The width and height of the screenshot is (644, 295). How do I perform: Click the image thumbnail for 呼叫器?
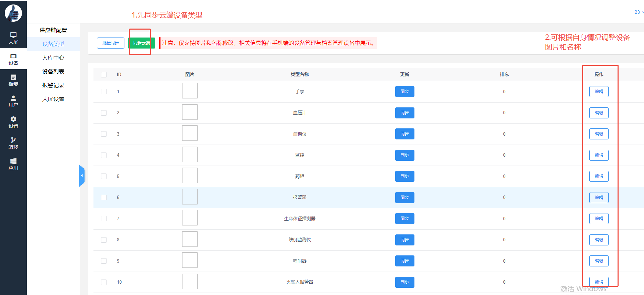click(x=190, y=260)
